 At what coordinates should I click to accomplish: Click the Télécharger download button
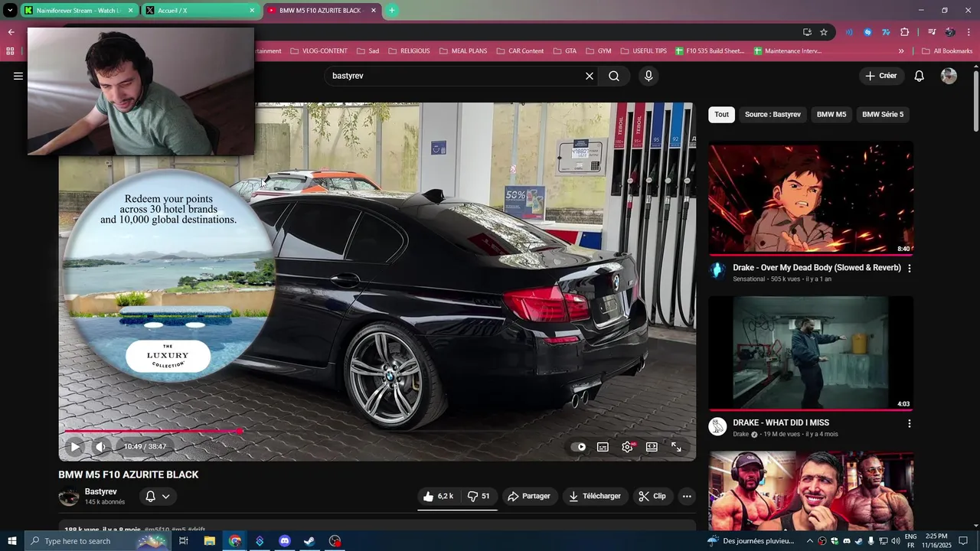[595, 496]
